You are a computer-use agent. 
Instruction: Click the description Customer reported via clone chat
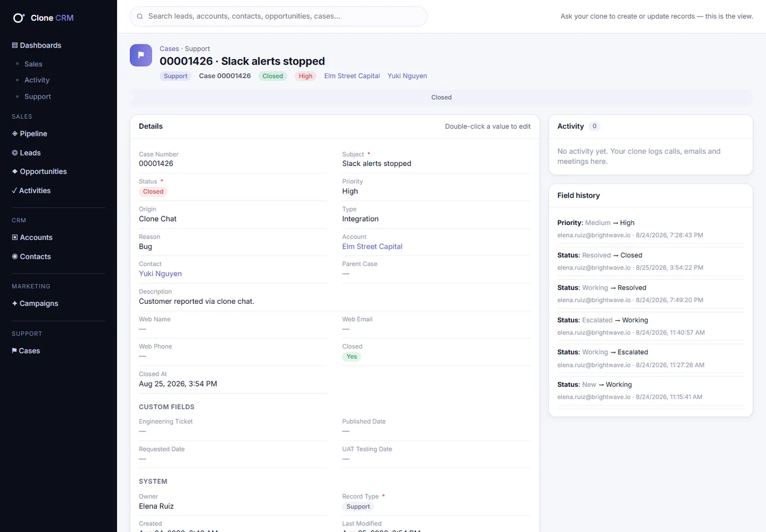[196, 302]
